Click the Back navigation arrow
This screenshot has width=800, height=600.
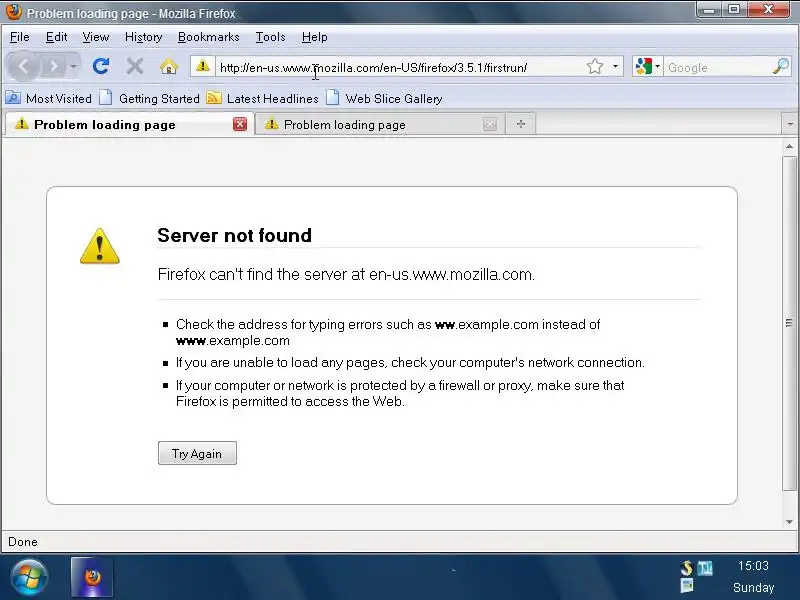(x=23, y=66)
